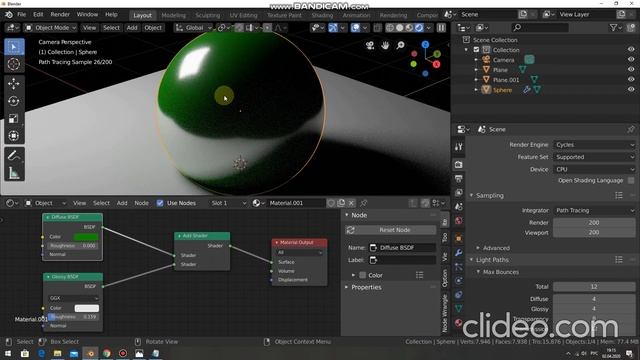Open the Output properties tab
The height and width of the screenshot is (360, 640).
click(458, 178)
